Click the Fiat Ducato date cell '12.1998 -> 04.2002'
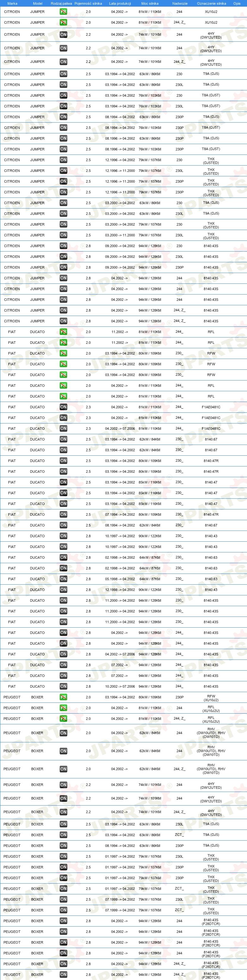247x980 pixels. 120,590
